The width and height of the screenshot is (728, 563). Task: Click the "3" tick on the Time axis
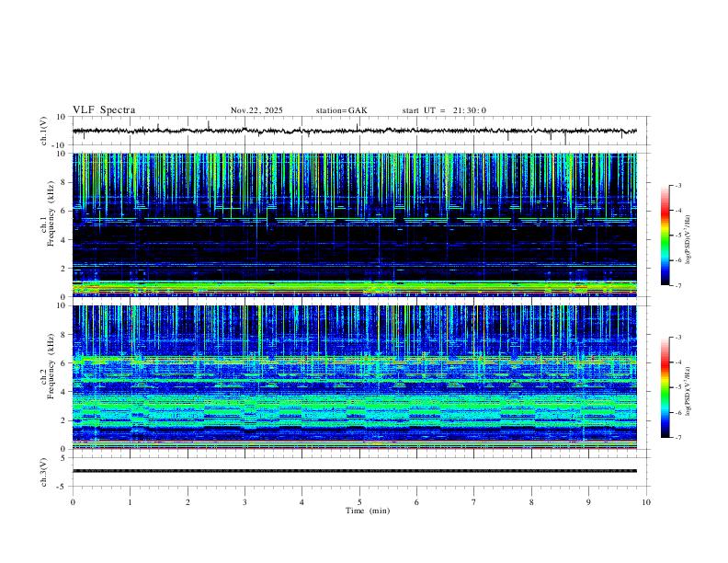click(245, 502)
